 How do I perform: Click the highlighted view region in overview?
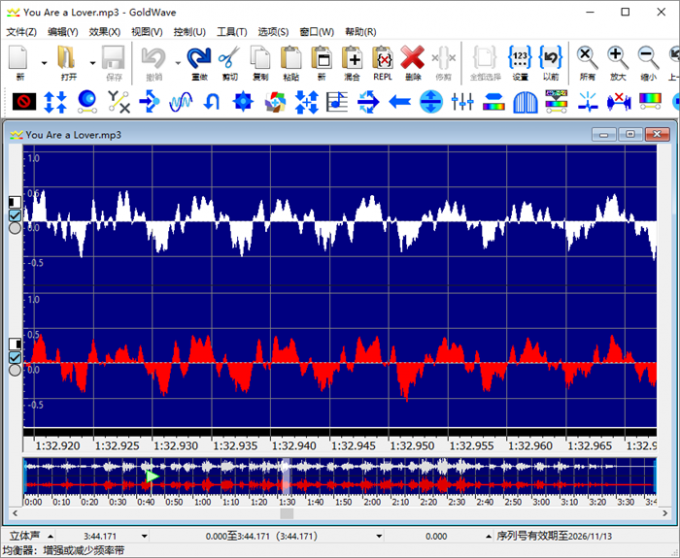(286, 476)
